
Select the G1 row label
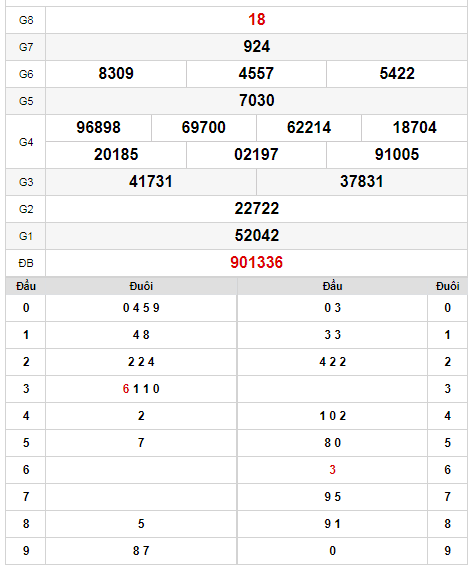click(x=26, y=236)
